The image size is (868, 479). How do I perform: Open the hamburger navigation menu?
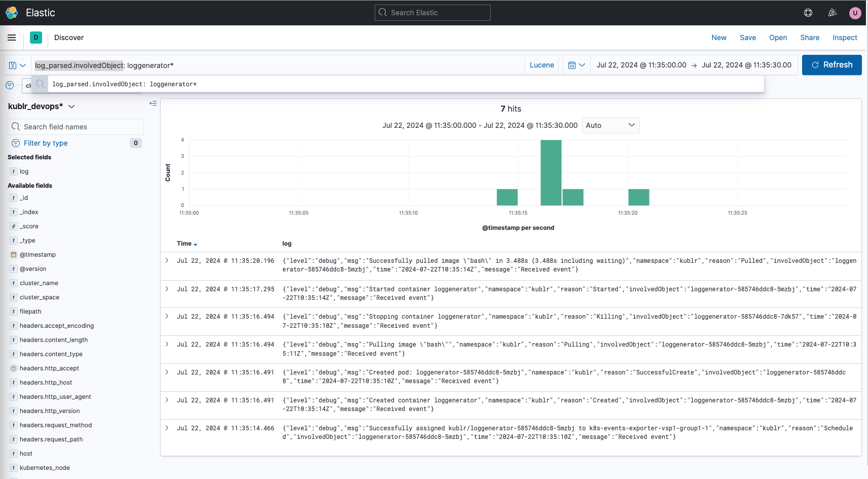12,38
